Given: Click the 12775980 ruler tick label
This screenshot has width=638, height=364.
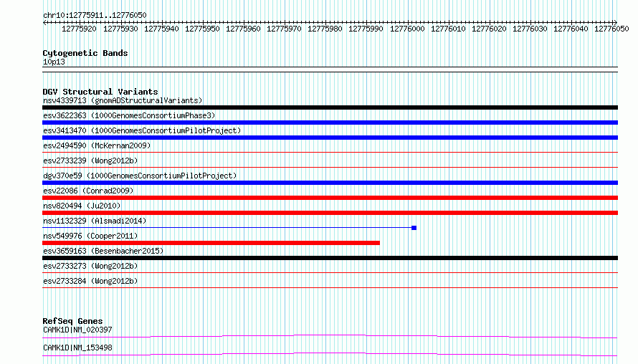Looking at the screenshot, I should coord(325,29).
